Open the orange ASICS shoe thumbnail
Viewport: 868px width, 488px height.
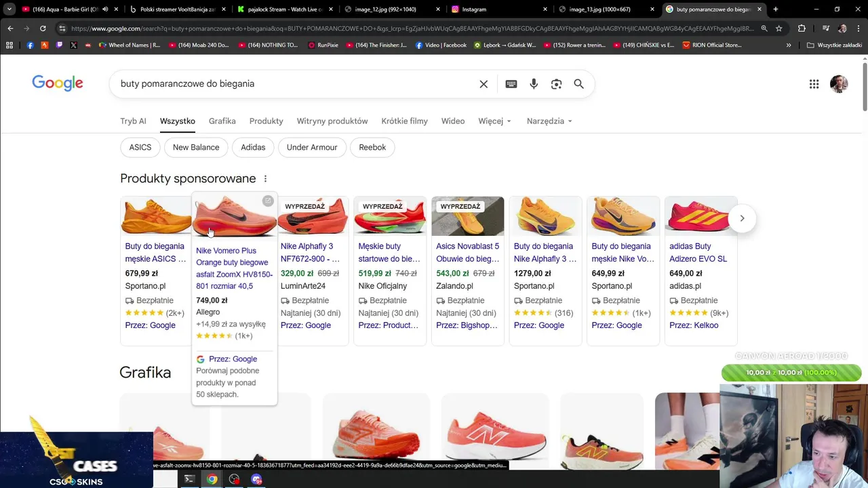[x=157, y=216]
